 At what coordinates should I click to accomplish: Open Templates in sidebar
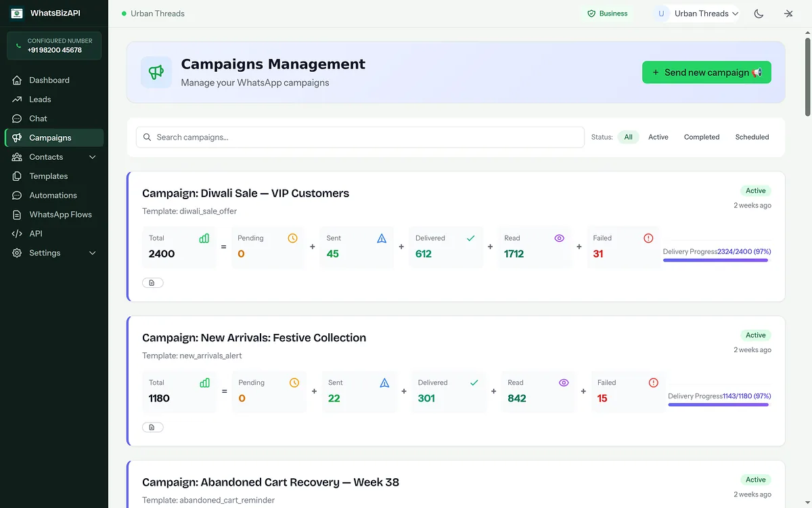pos(54,176)
